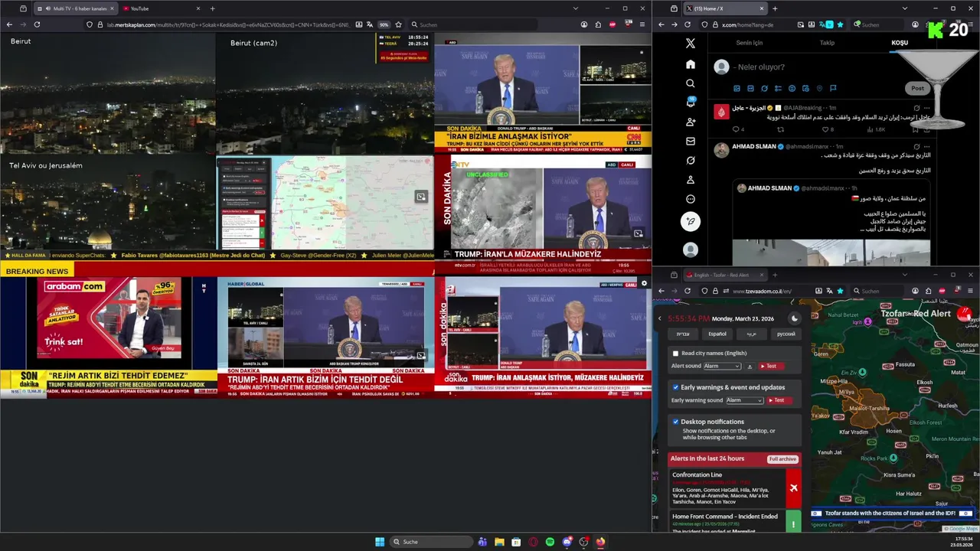
Task: Open AHMAD SLMAN profile name
Action: (x=754, y=146)
